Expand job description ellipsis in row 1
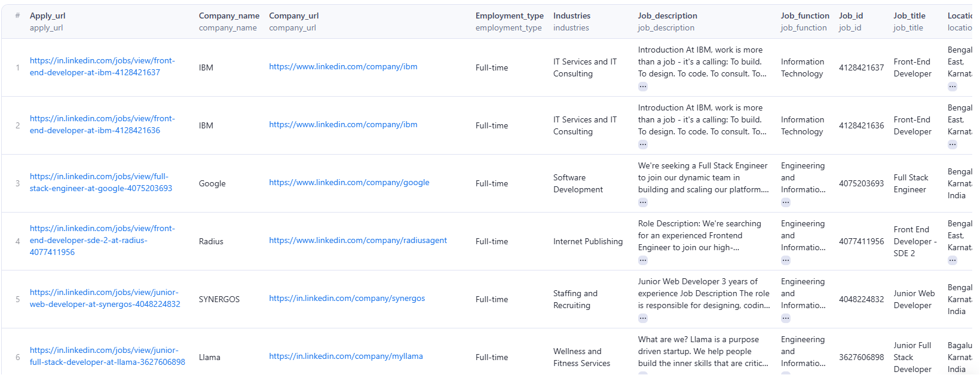The image size is (980, 375). pos(642,87)
